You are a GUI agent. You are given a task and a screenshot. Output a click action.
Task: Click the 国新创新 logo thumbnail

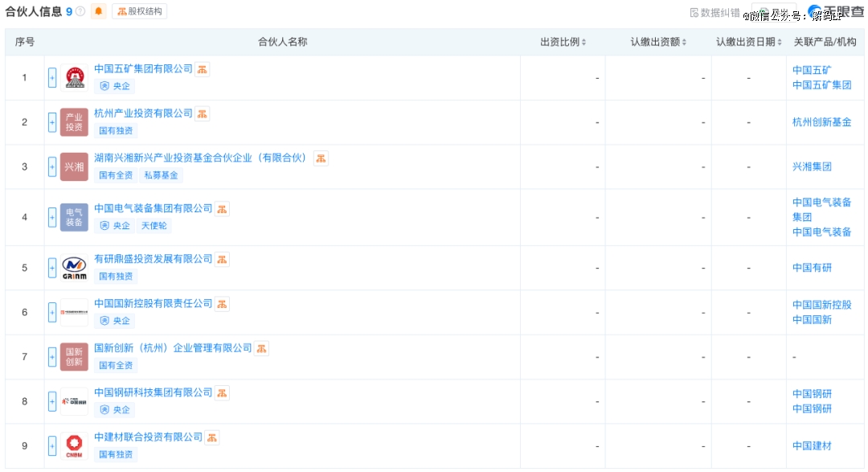pos(74,357)
